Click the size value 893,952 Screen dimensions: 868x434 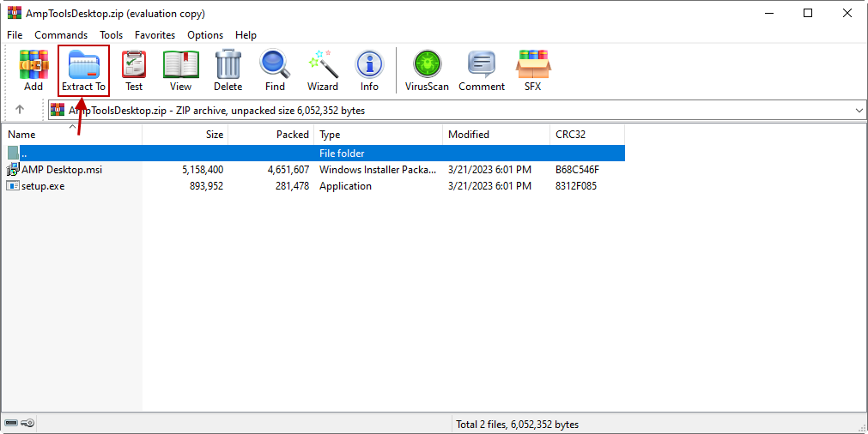coord(206,186)
